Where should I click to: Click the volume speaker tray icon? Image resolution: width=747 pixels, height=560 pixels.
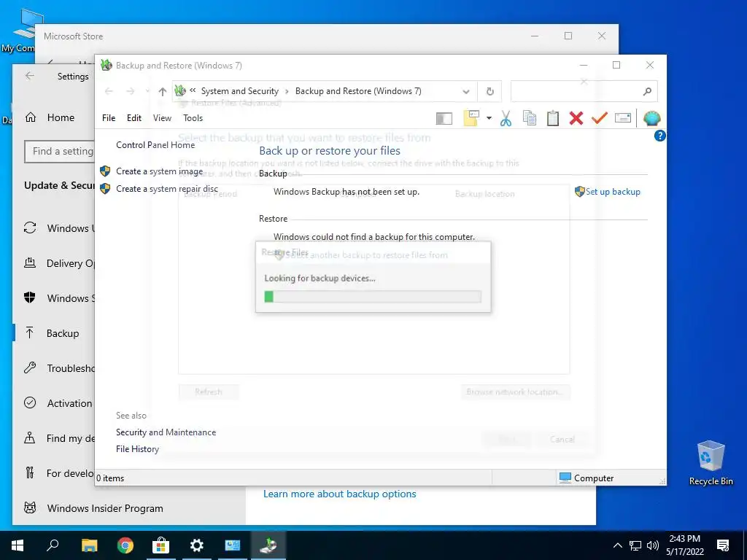tap(653, 545)
